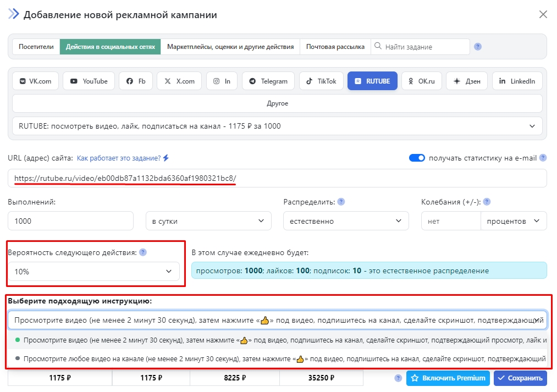Image resolution: width=557 pixels, height=392 pixels.
Task: Expand the в сутки period dropdown
Action: [208, 221]
